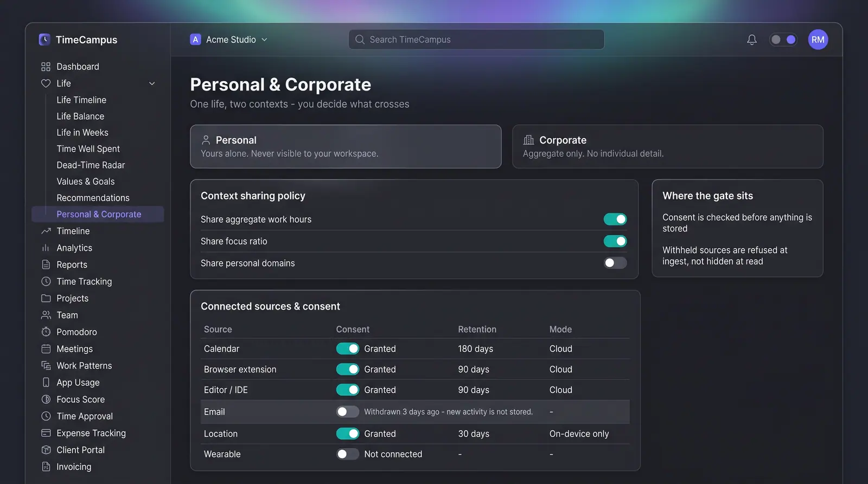
Task: Select Personal & Corporate menu item
Action: point(98,214)
